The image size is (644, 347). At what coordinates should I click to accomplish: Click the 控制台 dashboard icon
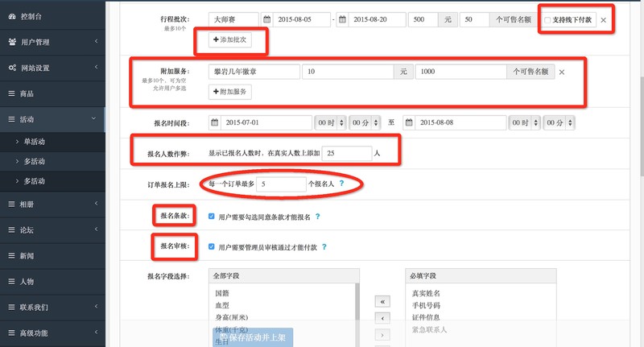click(12, 16)
